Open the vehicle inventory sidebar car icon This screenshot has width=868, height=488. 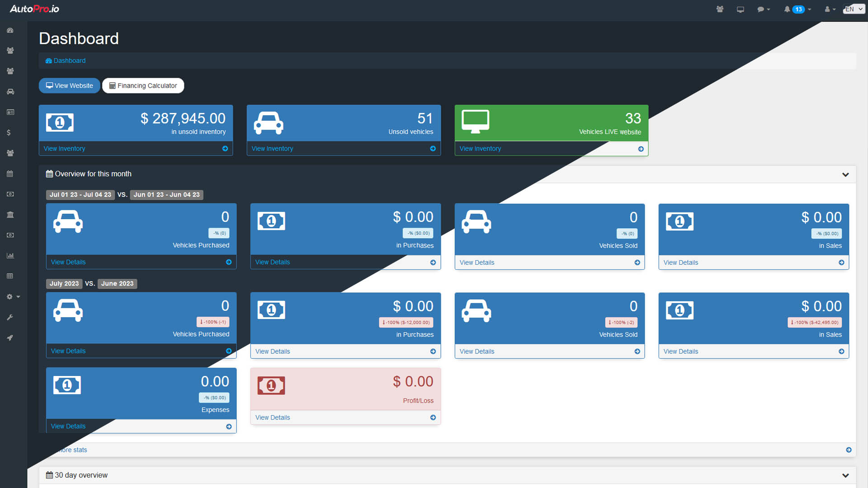10,92
